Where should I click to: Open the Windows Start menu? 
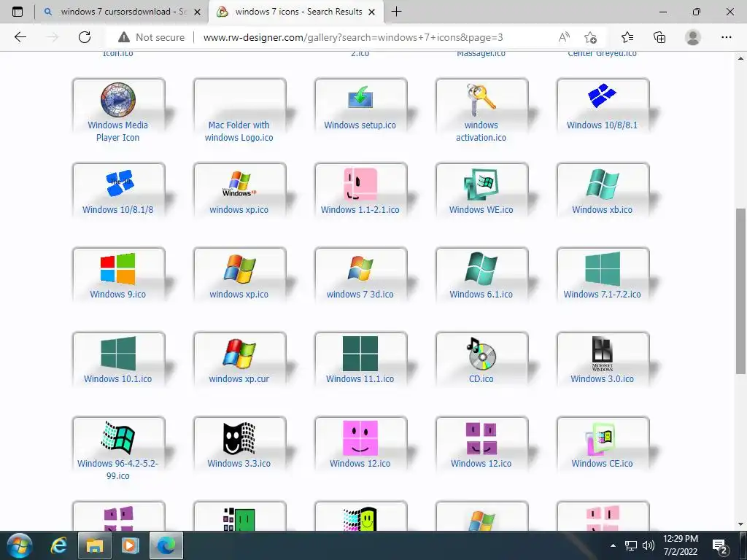coord(19,545)
